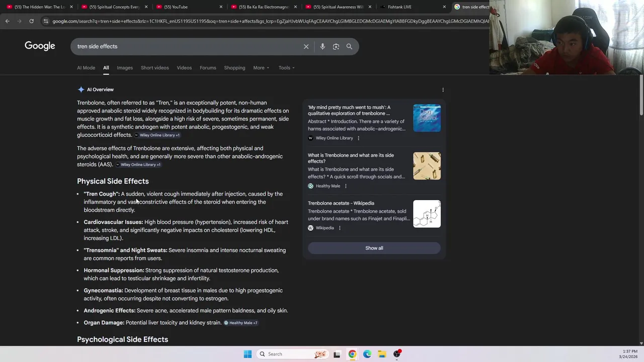This screenshot has height=362, width=644.
Task: Open search by image (camera) icon
Action: (x=336, y=46)
